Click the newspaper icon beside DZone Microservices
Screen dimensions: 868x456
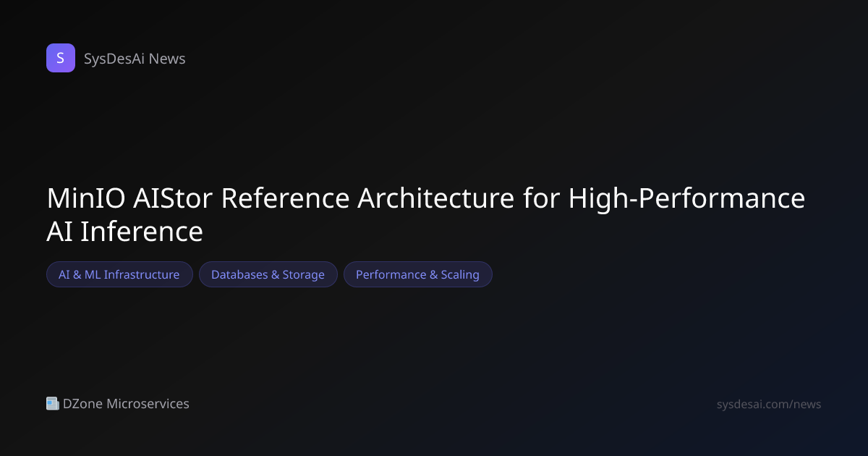click(53, 403)
